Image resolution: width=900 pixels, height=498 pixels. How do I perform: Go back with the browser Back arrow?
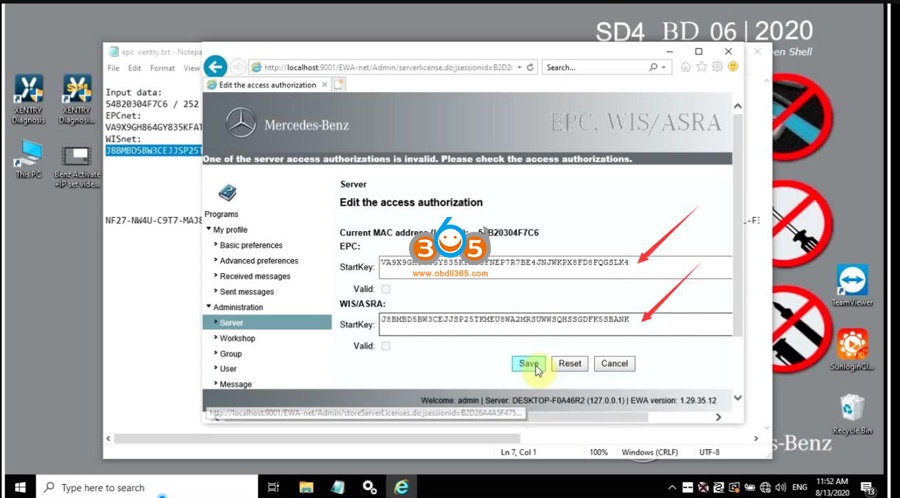click(215, 67)
